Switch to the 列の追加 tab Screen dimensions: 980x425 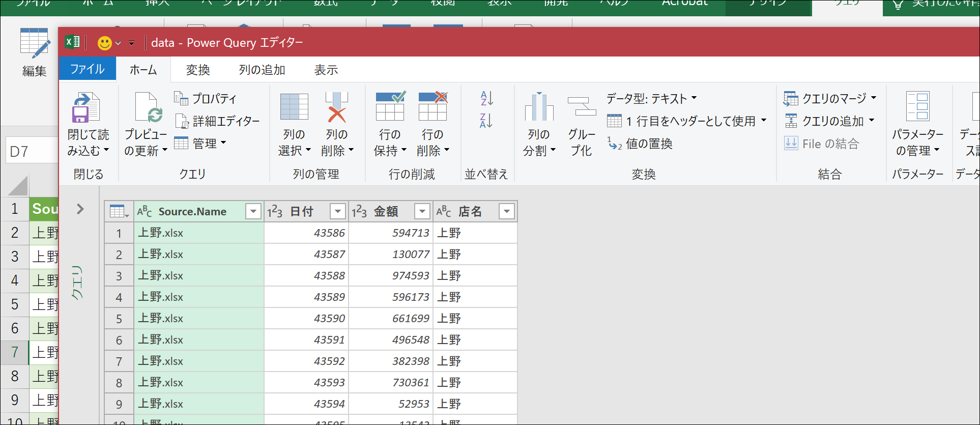point(262,70)
